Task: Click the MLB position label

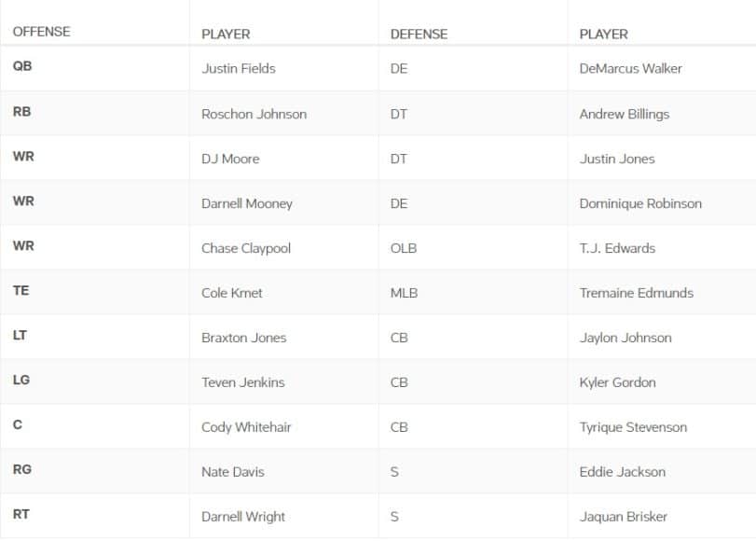Action: (x=404, y=293)
